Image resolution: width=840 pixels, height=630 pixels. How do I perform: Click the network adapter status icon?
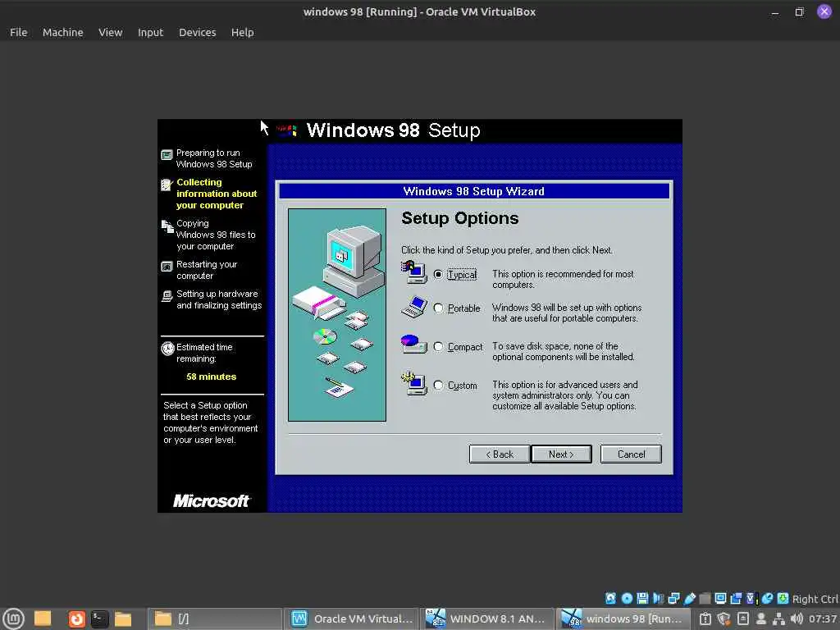click(x=674, y=598)
